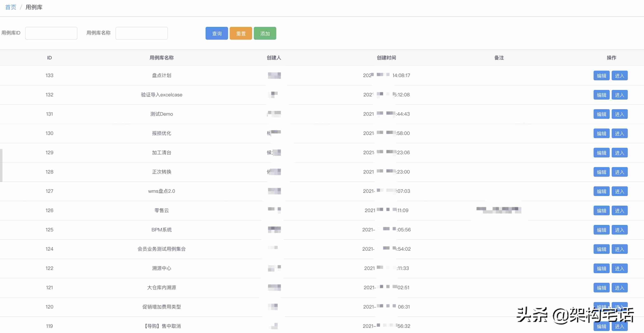Enter the 验证导入excelcase library
The image size is (644, 333).
point(619,95)
